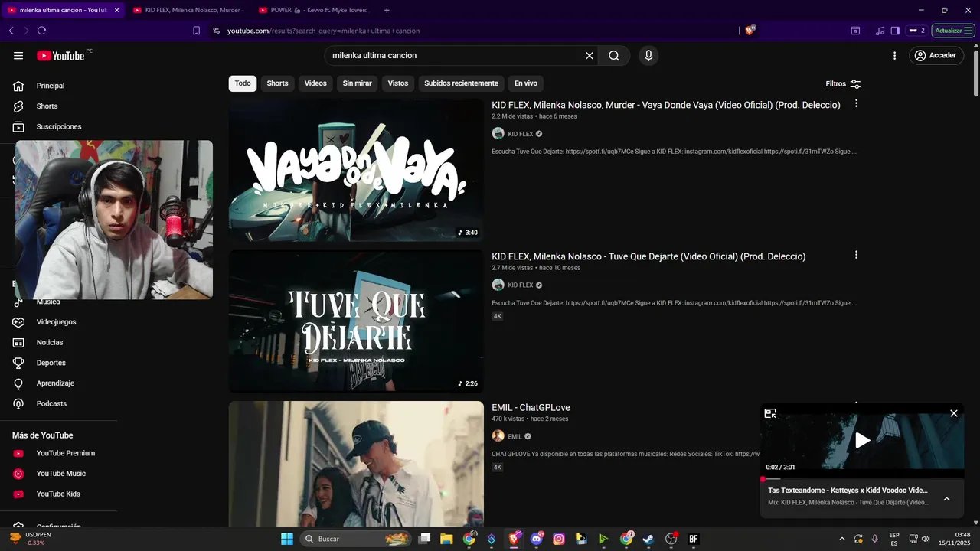Image resolution: width=980 pixels, height=551 pixels.
Task: Open YouTube settings three-dot menu near Acceder
Action: [x=894, y=56]
